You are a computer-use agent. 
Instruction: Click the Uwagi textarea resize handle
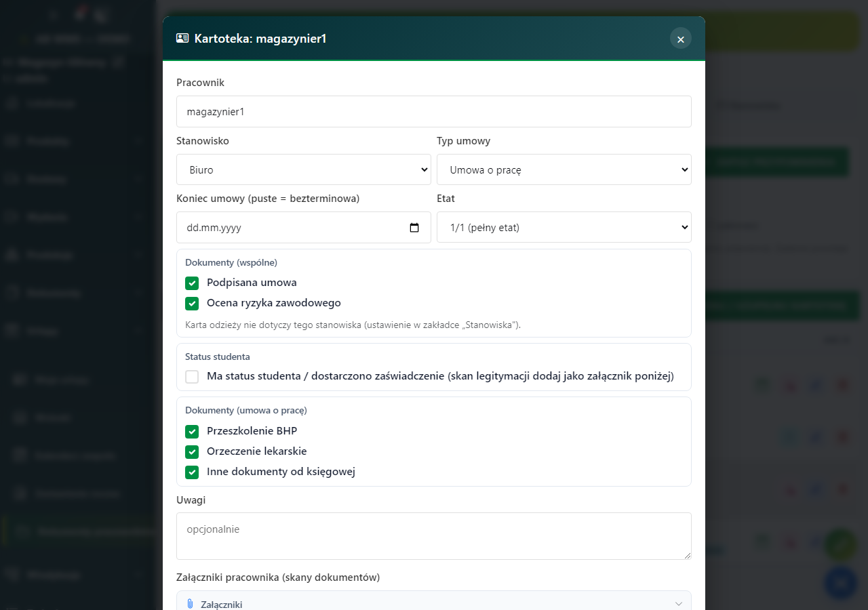pos(687,555)
